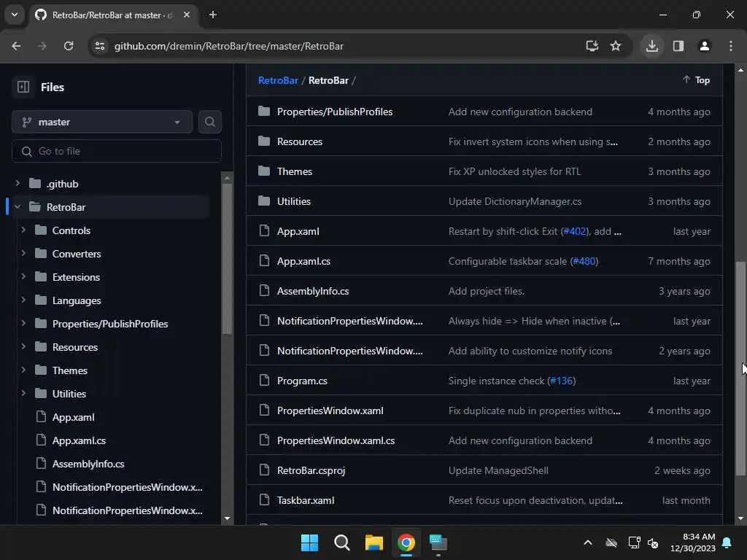This screenshot has width=747, height=560.
Task: Click the file icon beside RetroBar.csproj
Action: coord(264,470)
